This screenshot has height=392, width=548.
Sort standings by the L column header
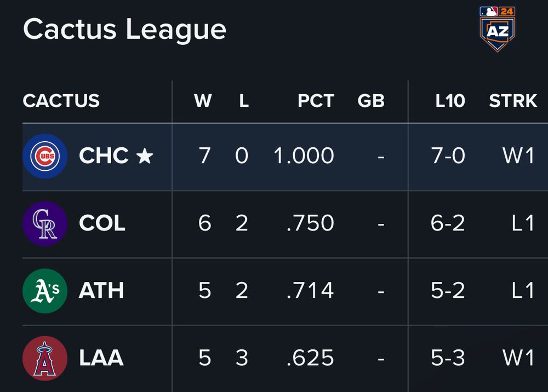coord(244,101)
